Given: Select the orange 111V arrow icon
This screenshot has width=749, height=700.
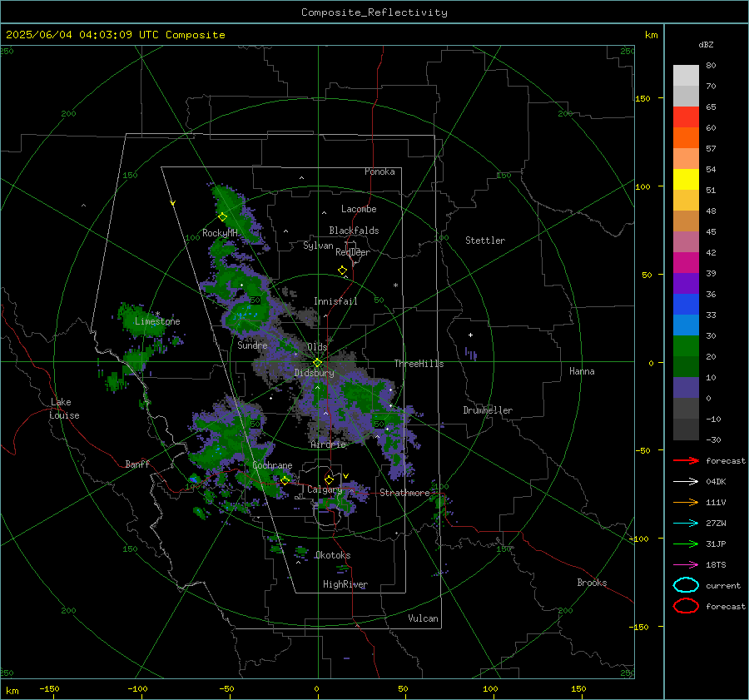Looking at the screenshot, I should tap(686, 502).
